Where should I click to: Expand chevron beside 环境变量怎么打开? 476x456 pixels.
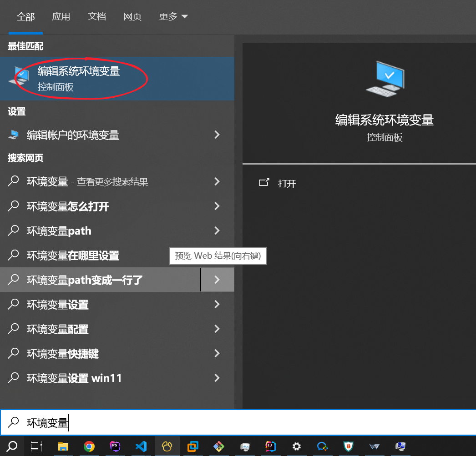pos(217,206)
